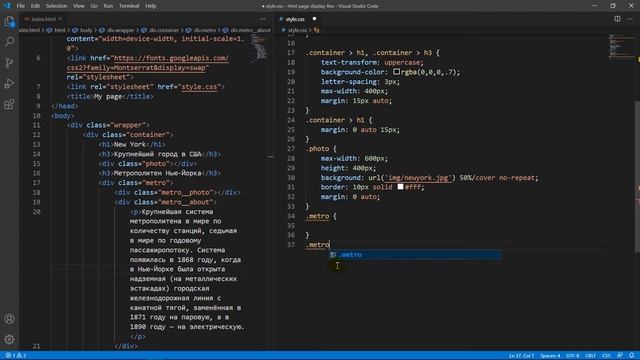This screenshot has width=640, height=360.
Task: Click the minimap of the style.css editor
Action: 621,46
